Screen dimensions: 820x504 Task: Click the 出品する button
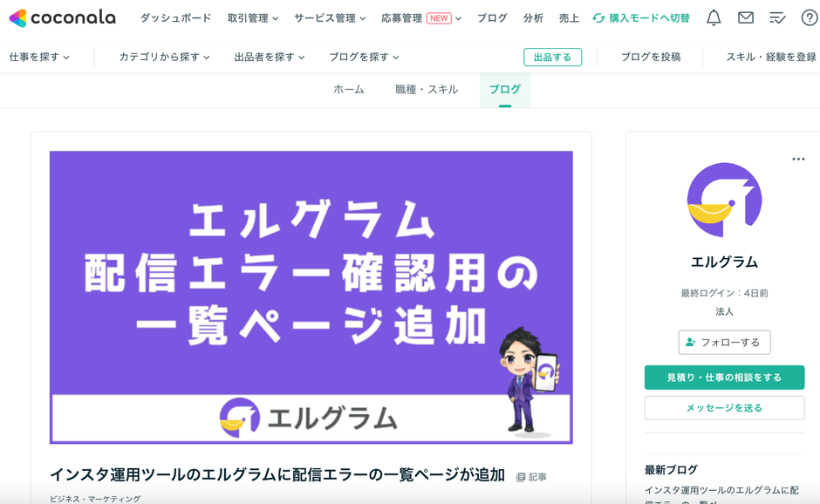552,57
